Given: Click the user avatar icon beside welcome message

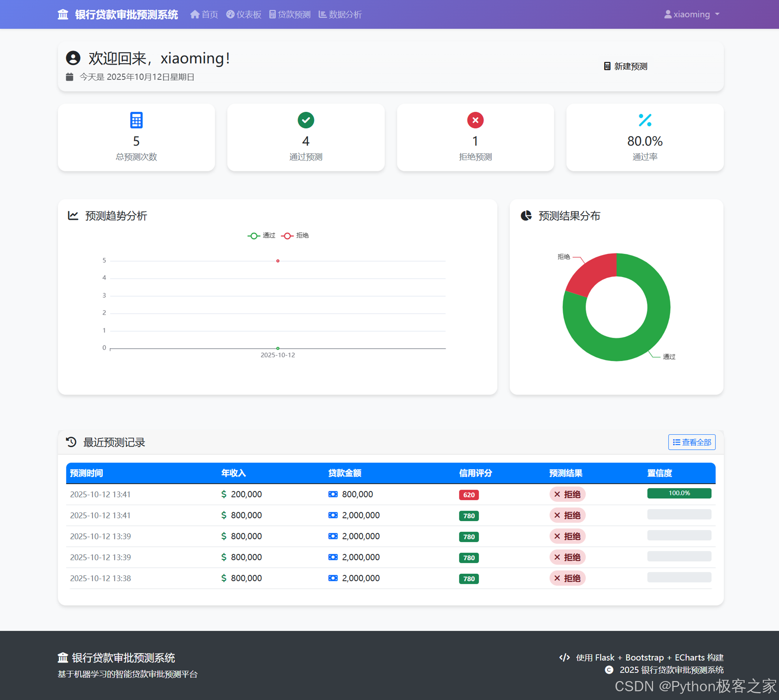Looking at the screenshot, I should click(73, 58).
